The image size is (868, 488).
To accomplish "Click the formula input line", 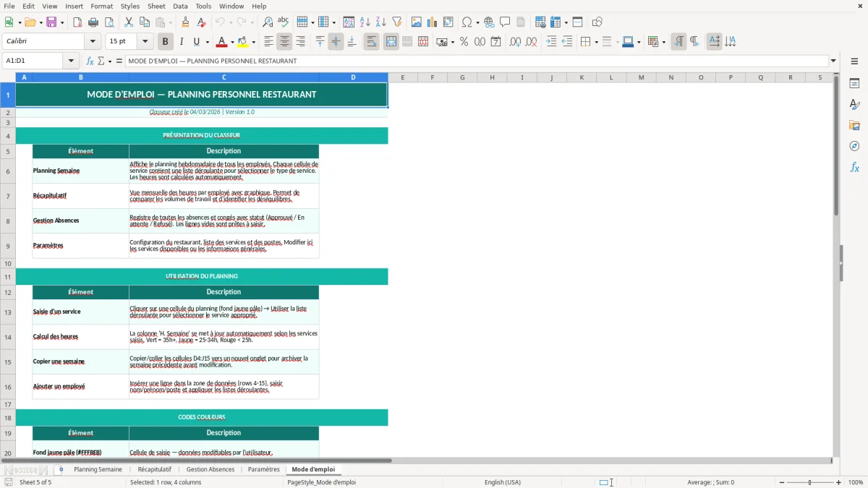I will pyautogui.click(x=477, y=61).
